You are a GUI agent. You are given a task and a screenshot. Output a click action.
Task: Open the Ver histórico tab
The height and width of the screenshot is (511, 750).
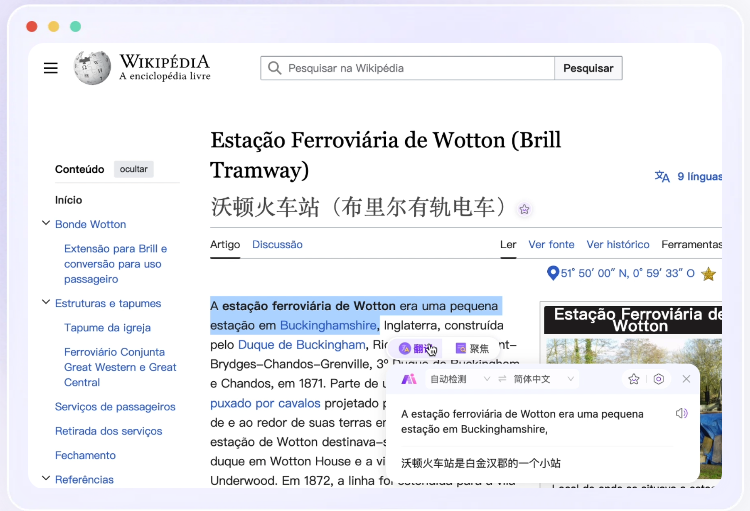pos(618,244)
